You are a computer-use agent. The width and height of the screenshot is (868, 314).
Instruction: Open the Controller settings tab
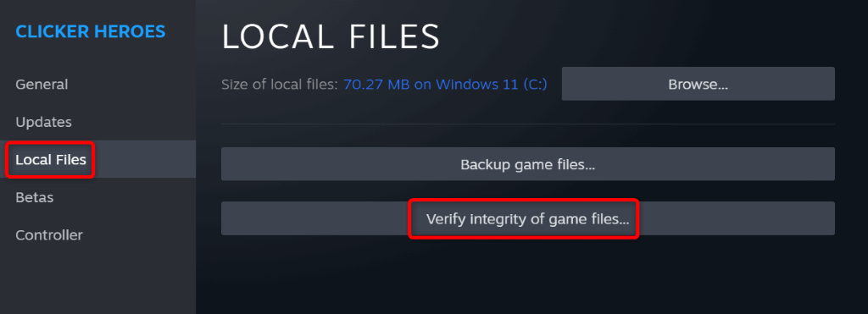coord(48,235)
